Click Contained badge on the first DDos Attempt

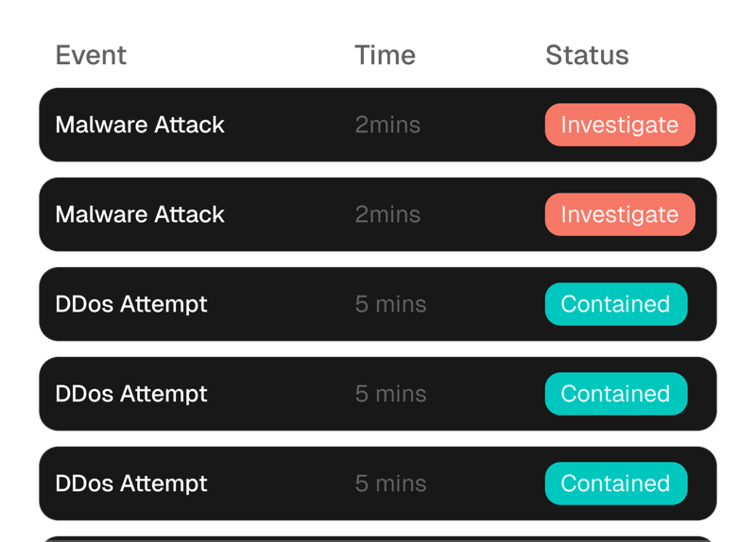coord(615,304)
